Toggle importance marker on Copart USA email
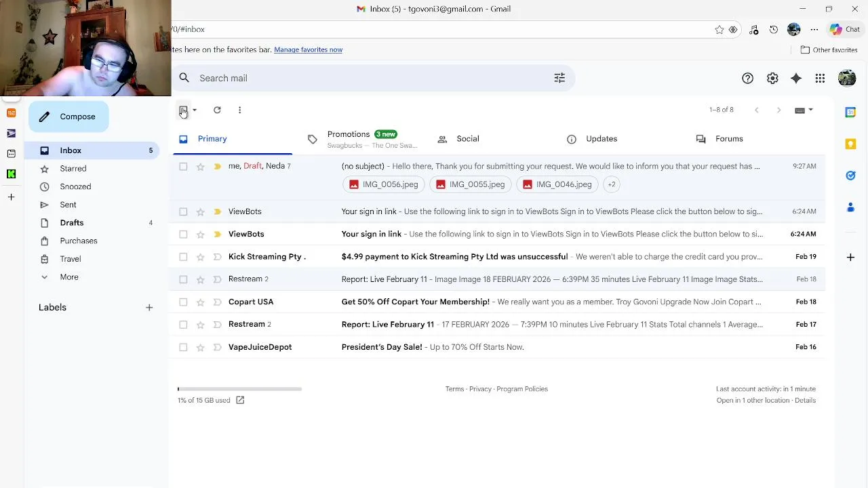 tap(217, 302)
